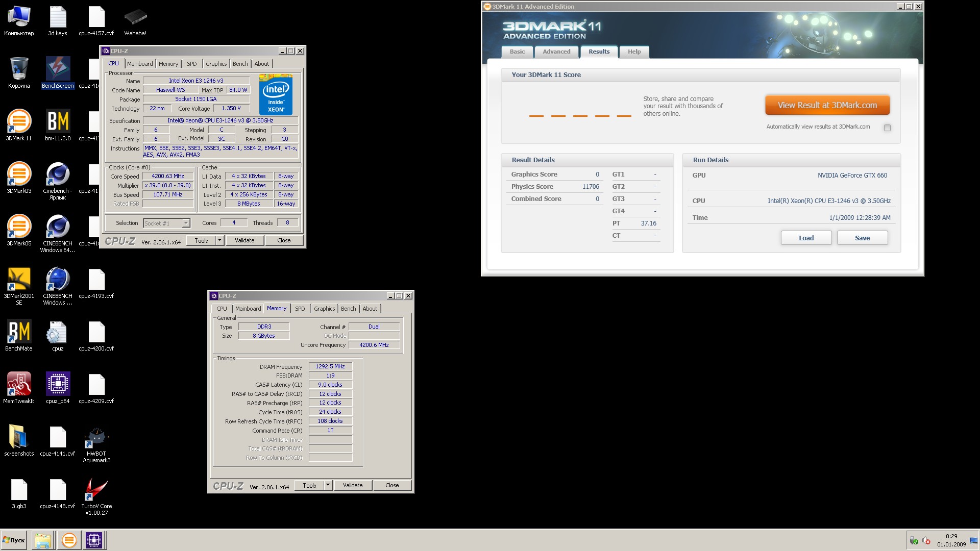Launch HWBOT Aquamark3 shortcut
Viewport: 980px width, 551px height.
96,444
